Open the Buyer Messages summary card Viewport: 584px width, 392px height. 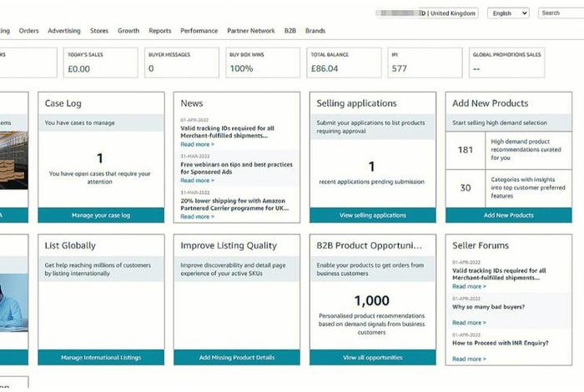(181, 63)
